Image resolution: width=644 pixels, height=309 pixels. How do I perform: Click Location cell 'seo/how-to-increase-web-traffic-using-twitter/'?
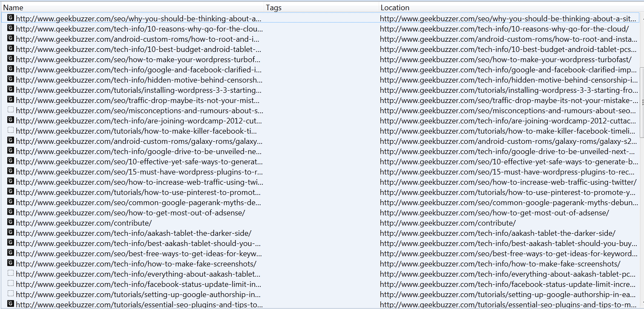[x=508, y=182]
